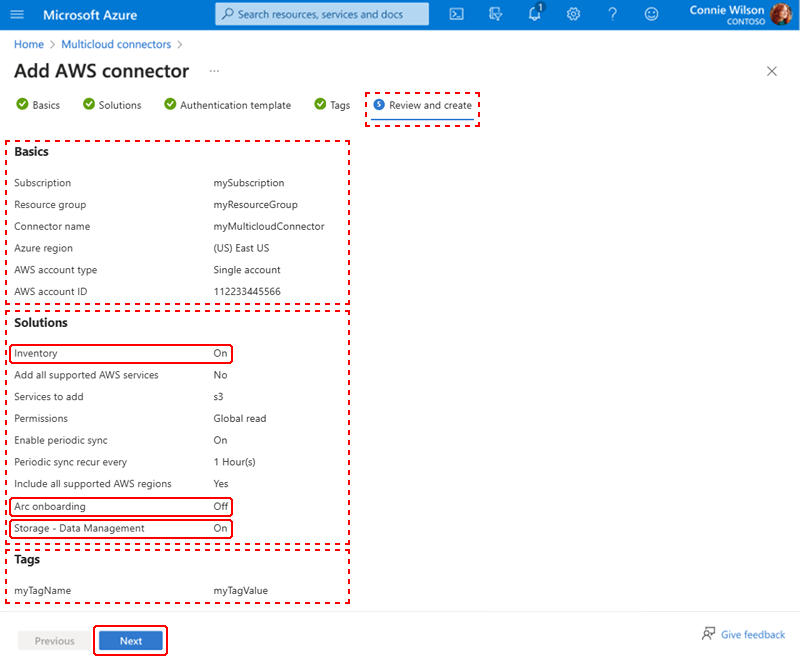The width and height of the screenshot is (800, 669).
Task: Click the Inventory row label
Action: 36,353
